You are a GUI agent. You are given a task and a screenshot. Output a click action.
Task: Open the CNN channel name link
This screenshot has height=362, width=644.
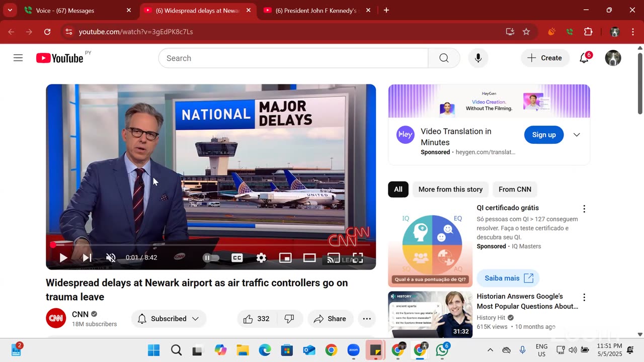pos(80,314)
